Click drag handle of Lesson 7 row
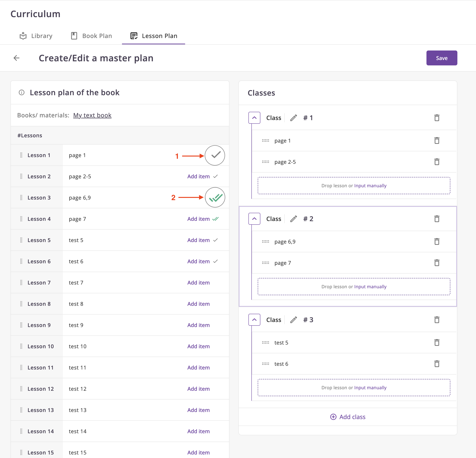Viewport: 476px width, 458px height. click(x=21, y=283)
